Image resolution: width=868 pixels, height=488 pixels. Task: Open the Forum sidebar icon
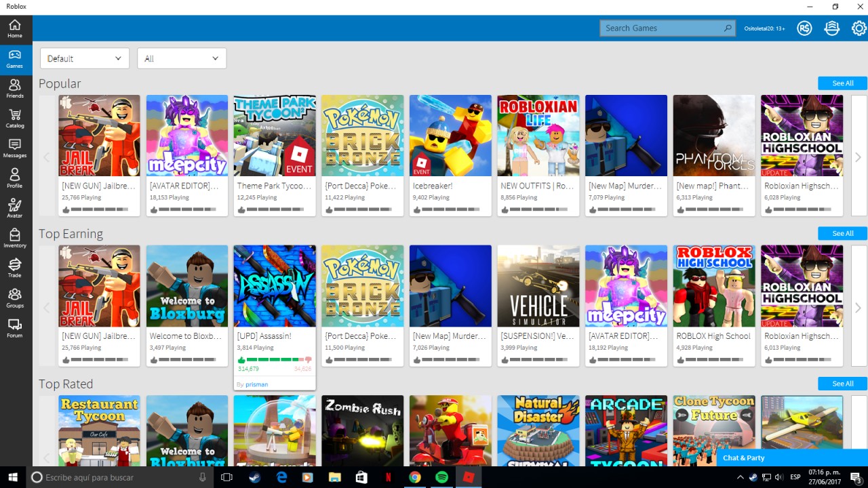click(15, 328)
